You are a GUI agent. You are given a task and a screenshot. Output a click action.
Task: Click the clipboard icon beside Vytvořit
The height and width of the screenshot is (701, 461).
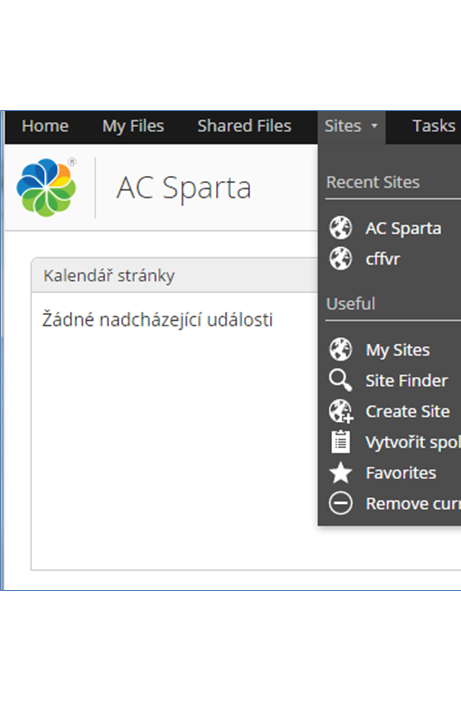click(x=341, y=442)
